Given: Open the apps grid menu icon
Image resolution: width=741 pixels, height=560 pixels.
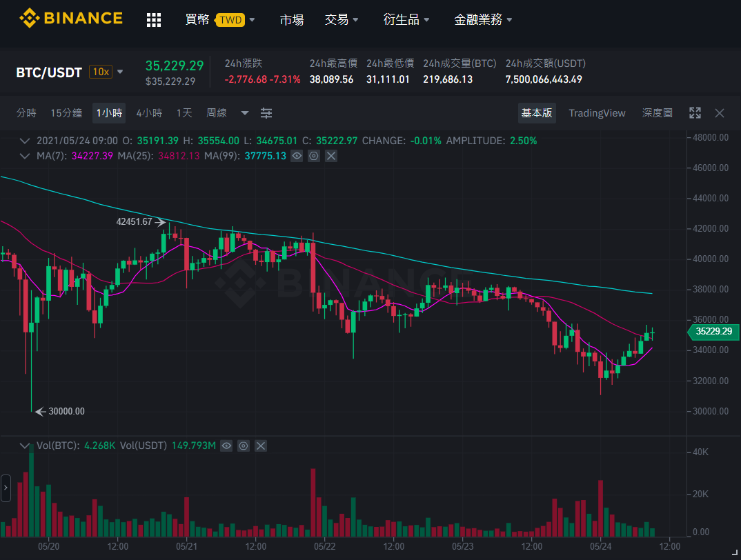Looking at the screenshot, I should click(x=154, y=20).
